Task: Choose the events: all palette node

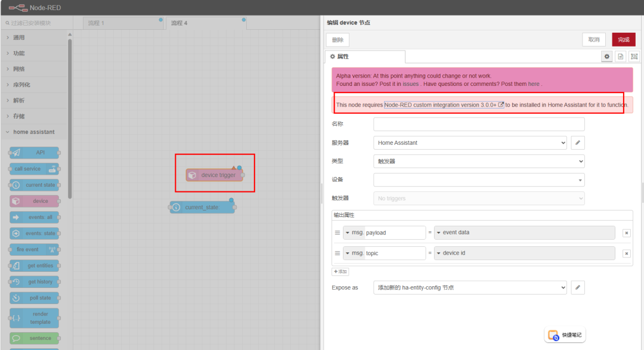Action: (34, 217)
